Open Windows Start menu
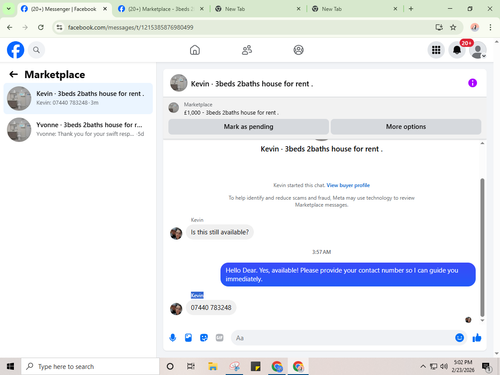Screen dimensions: 500x375 10,367
